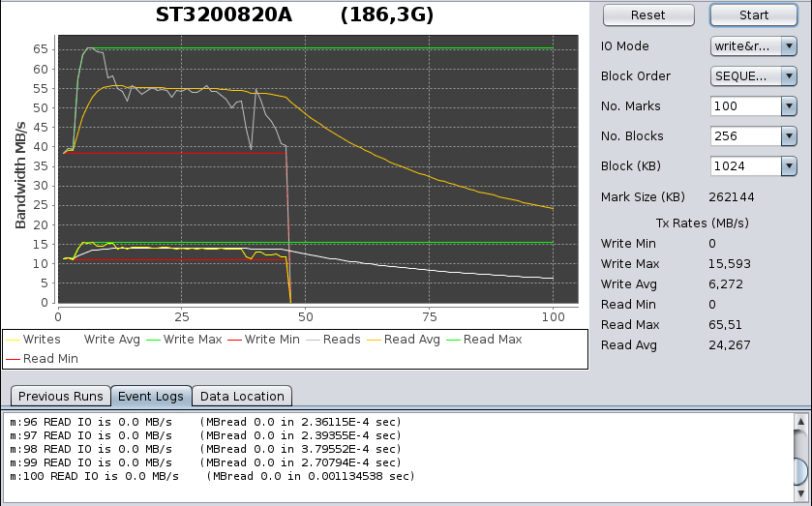Click the Bandwidth MB/s axis label
The image size is (812, 506).
[20, 175]
